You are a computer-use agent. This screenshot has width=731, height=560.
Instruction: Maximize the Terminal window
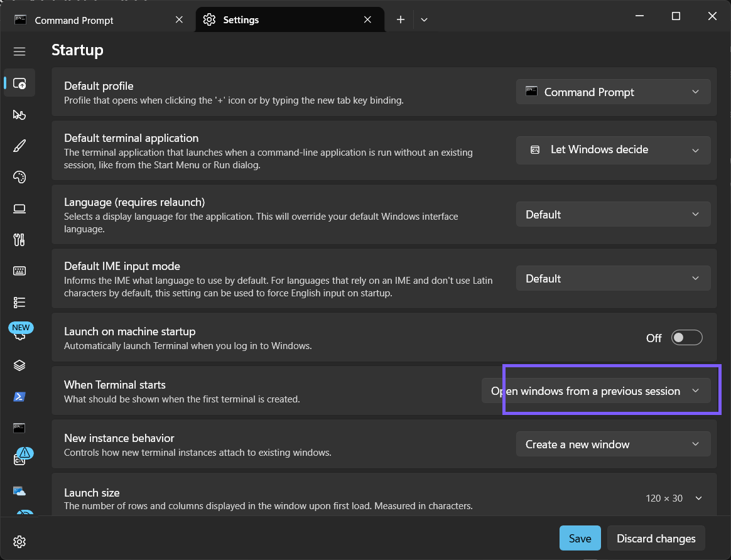click(x=676, y=16)
